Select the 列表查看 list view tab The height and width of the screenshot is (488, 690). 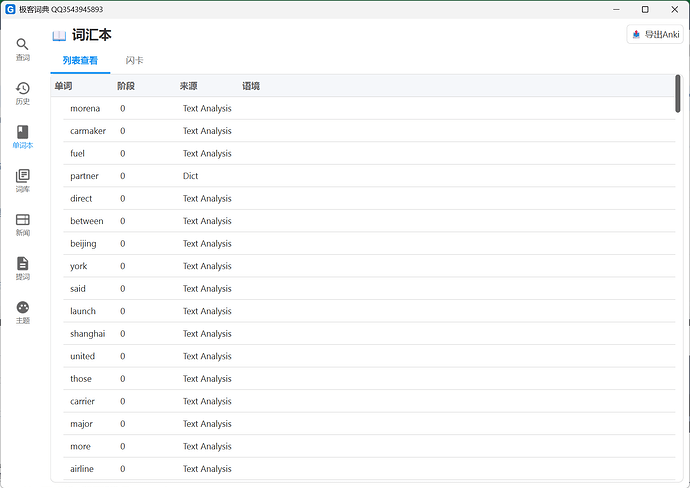click(80, 61)
